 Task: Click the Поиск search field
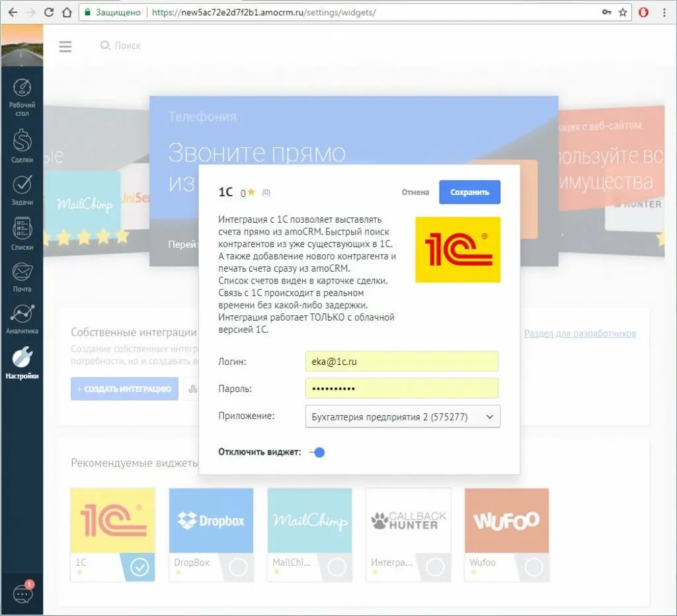point(121,46)
